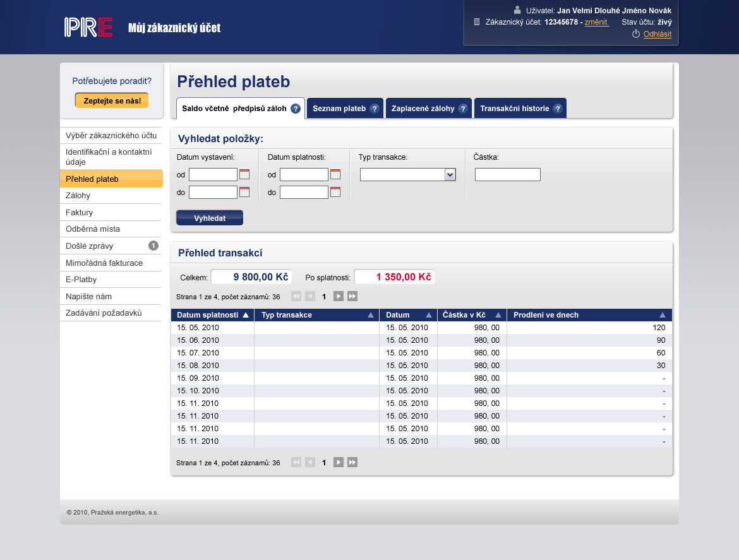Open Identifikační a kontaktní údaje menu item
Viewport: 739px width, 560px height.
(111, 157)
